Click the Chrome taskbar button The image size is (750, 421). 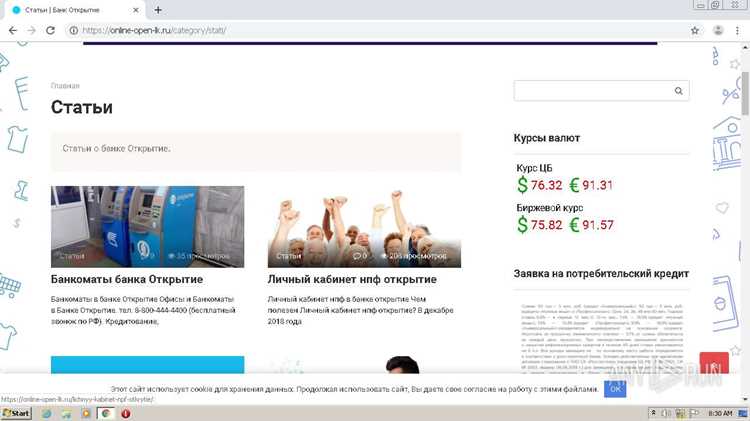pyautogui.click(x=105, y=413)
